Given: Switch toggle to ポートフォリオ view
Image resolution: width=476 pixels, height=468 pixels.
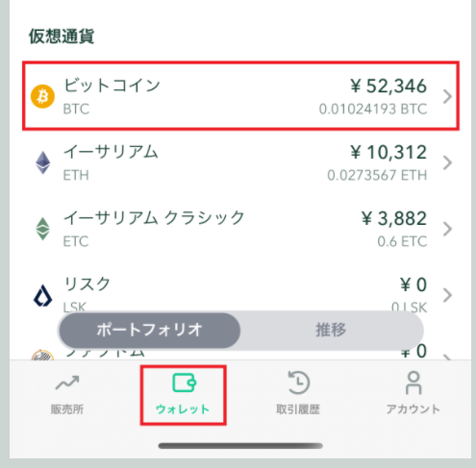Looking at the screenshot, I should (150, 331).
